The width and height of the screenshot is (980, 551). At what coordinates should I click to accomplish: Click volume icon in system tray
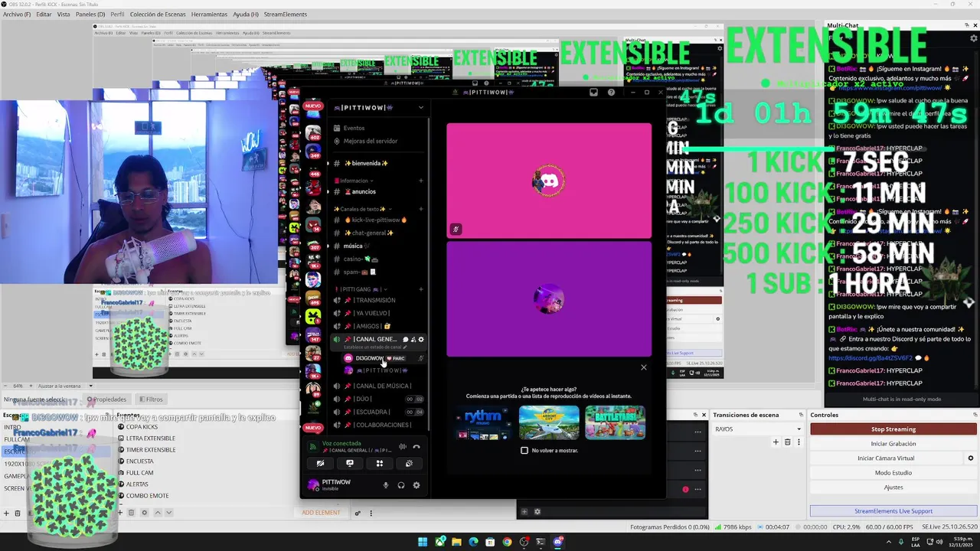[941, 542]
